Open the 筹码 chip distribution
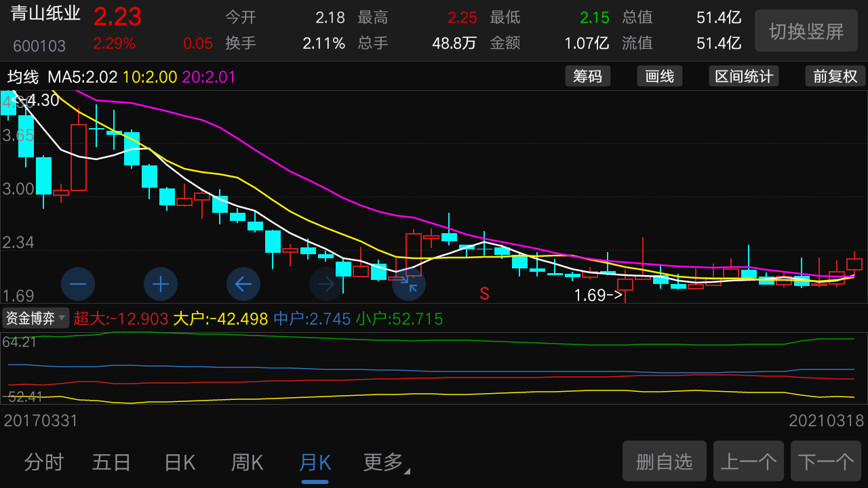Screen dimensions: 868x488 (588, 76)
